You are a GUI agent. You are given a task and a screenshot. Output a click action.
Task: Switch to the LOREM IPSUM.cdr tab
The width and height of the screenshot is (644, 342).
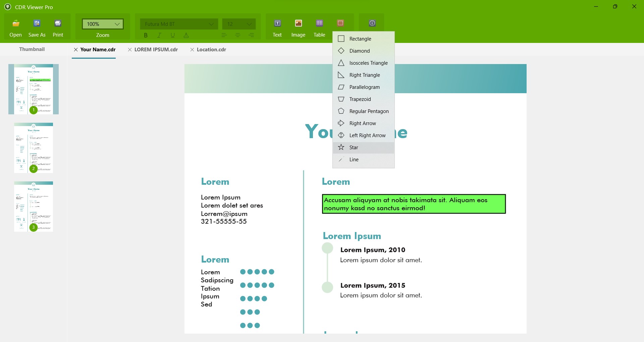tap(156, 49)
